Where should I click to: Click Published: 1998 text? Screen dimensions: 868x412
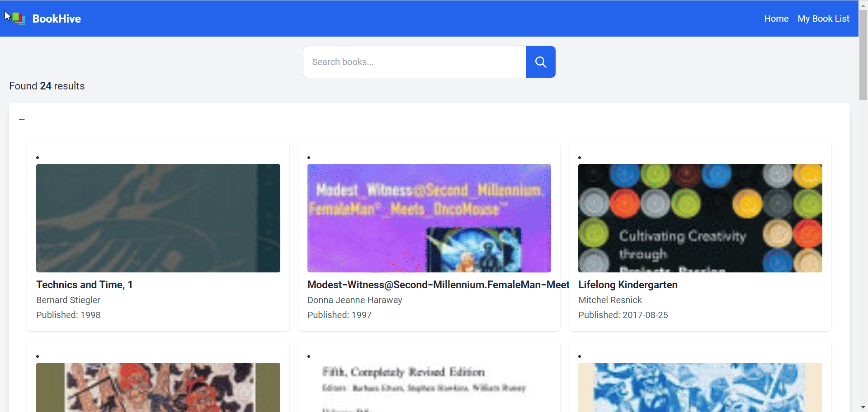(x=68, y=315)
